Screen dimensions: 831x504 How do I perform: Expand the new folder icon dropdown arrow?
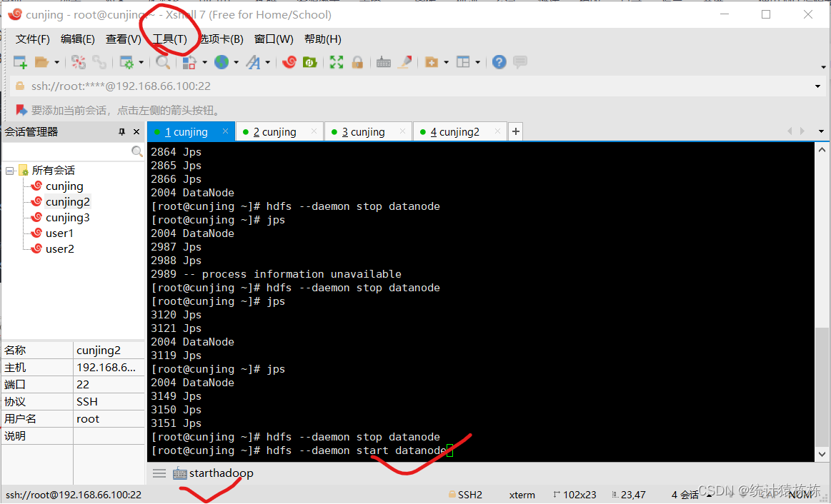447,63
